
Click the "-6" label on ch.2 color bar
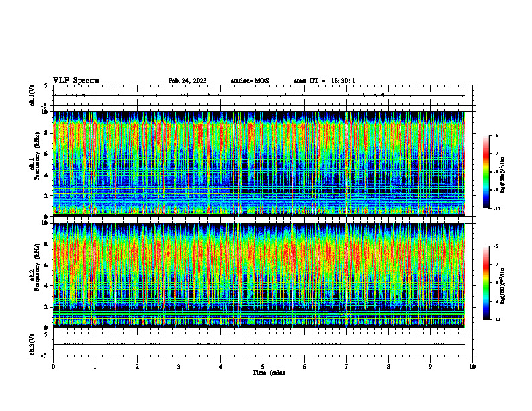(496, 246)
